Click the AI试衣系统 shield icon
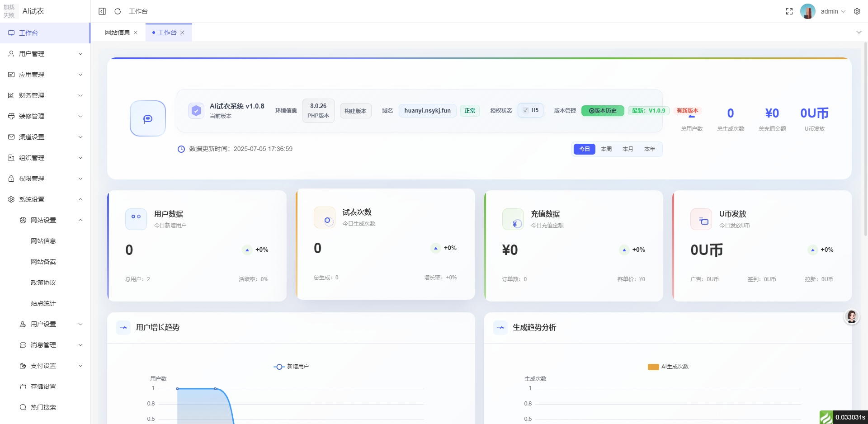The image size is (868, 424). (196, 111)
